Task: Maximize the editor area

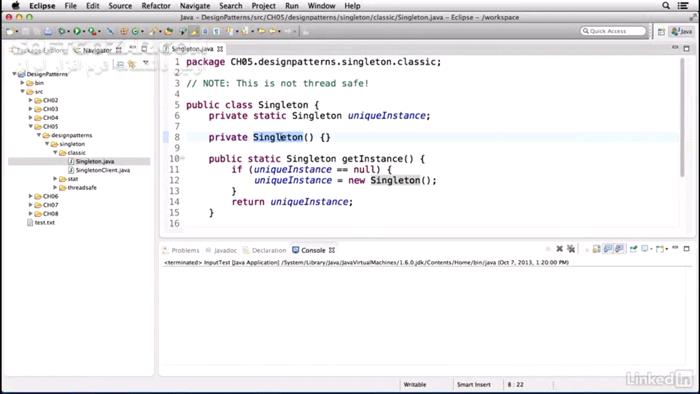Action: tap(687, 48)
